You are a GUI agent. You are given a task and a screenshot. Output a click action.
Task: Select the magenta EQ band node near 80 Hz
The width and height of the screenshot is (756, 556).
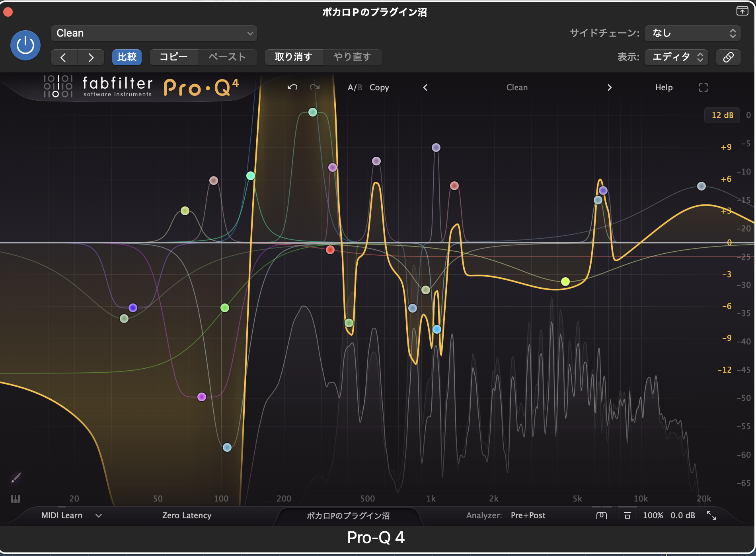pyautogui.click(x=202, y=397)
